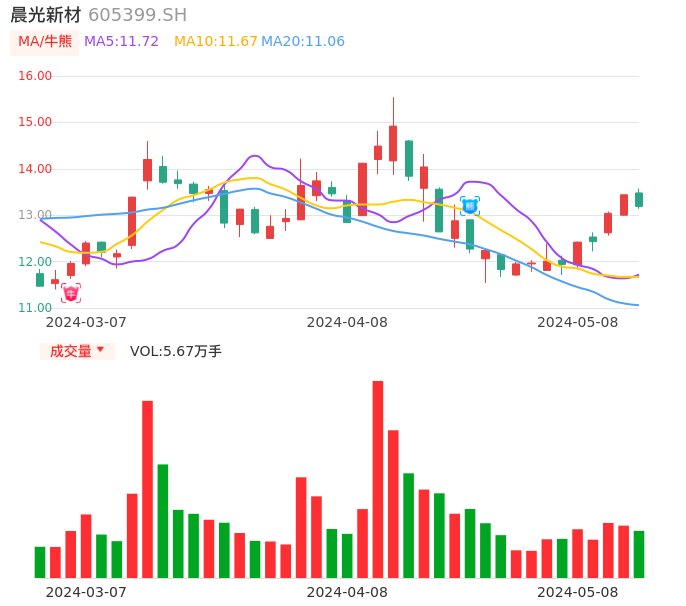
Task: Click the stock name 晨光新材
Action: [x=46, y=15]
